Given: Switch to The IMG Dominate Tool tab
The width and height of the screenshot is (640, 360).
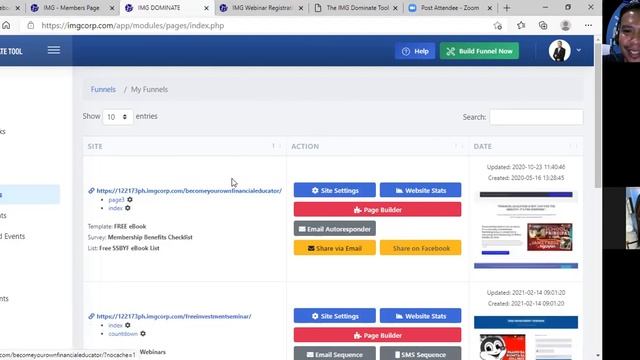Looking at the screenshot, I should (356, 8).
